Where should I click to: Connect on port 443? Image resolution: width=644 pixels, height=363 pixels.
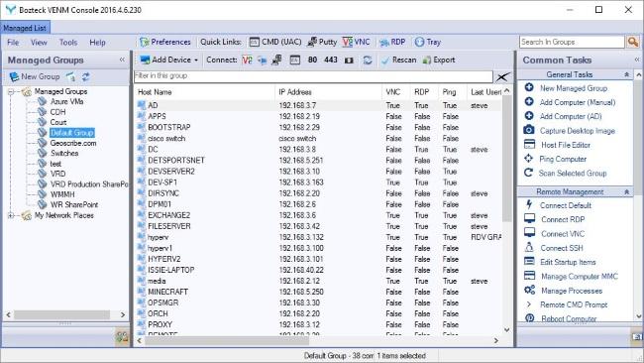pos(331,60)
